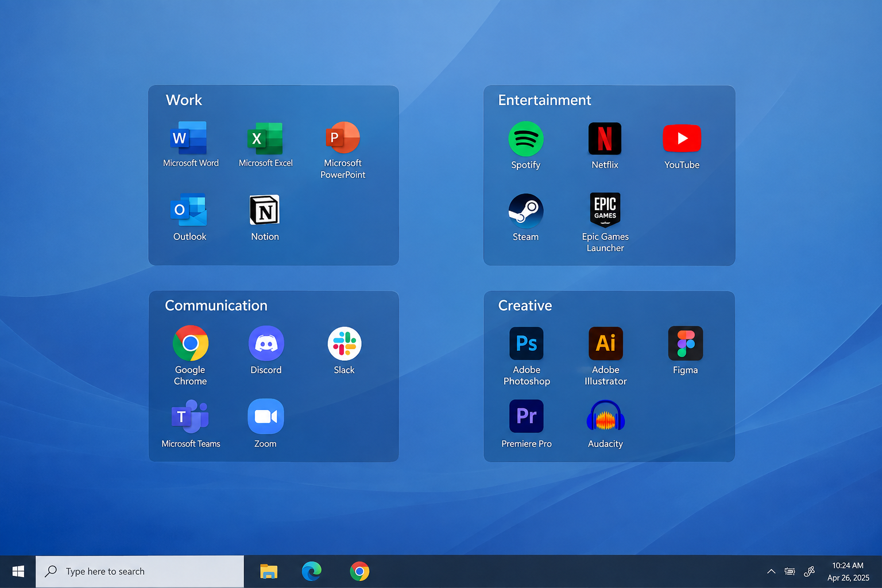This screenshot has height=588, width=882.
Task: Select the Steam icon
Action: (x=526, y=211)
